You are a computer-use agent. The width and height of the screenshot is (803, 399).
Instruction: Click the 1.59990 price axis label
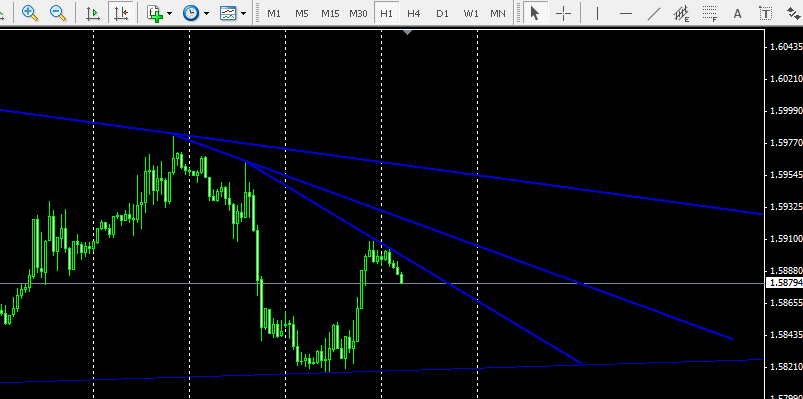coord(786,111)
